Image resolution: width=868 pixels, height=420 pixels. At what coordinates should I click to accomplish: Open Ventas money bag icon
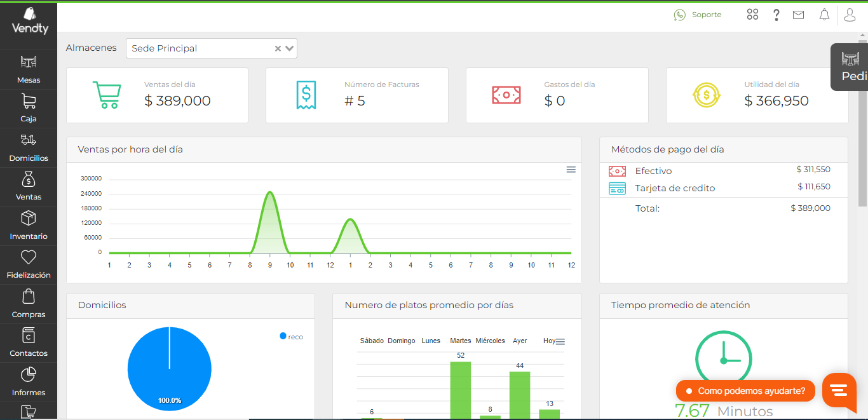tap(29, 180)
